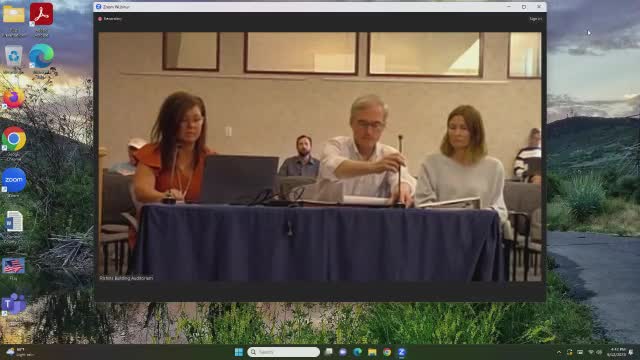Image resolution: width=640 pixels, height=360 pixels.
Task: Open the volume tray icon
Action: click(x=599, y=352)
